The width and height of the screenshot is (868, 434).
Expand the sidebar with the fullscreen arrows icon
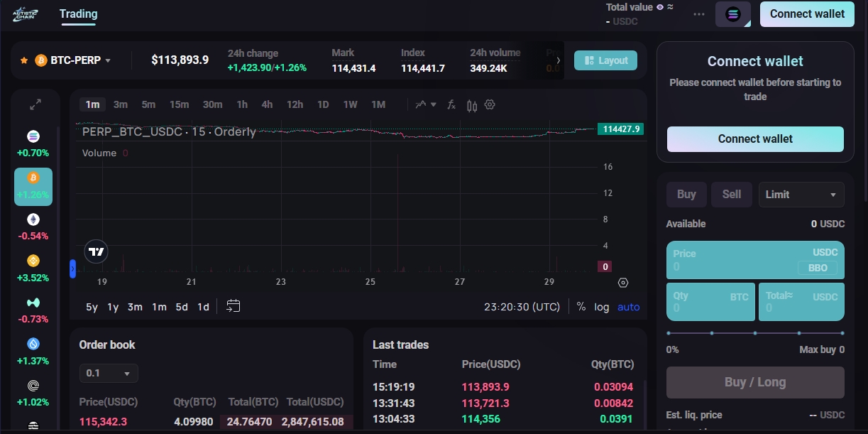(x=35, y=105)
